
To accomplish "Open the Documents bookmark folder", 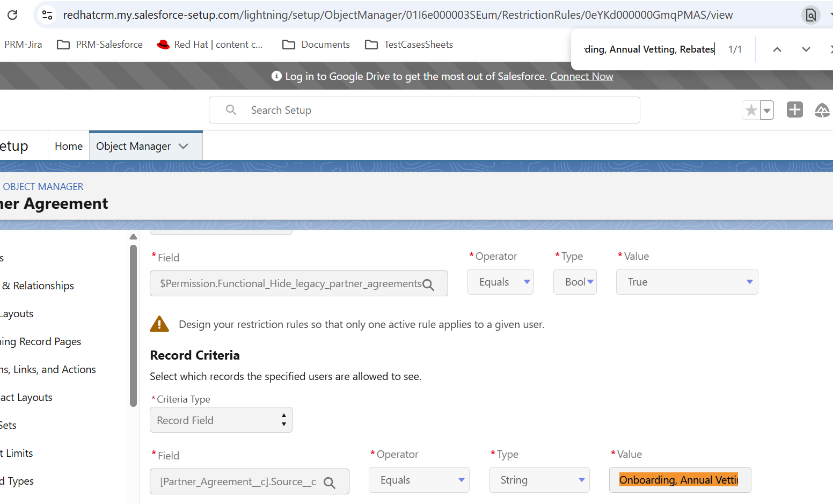I will [316, 45].
